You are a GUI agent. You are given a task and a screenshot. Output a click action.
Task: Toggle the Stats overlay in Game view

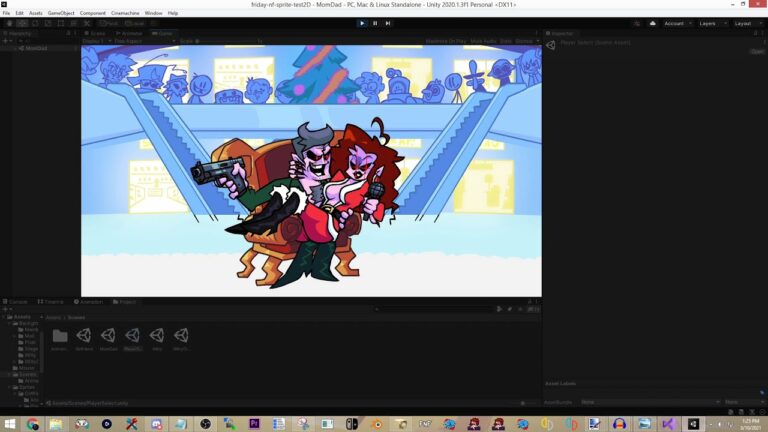(x=506, y=41)
